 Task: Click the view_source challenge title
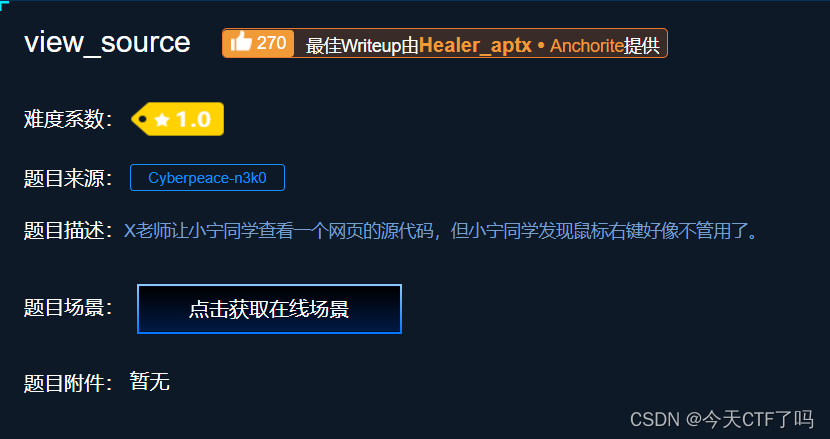[107, 42]
